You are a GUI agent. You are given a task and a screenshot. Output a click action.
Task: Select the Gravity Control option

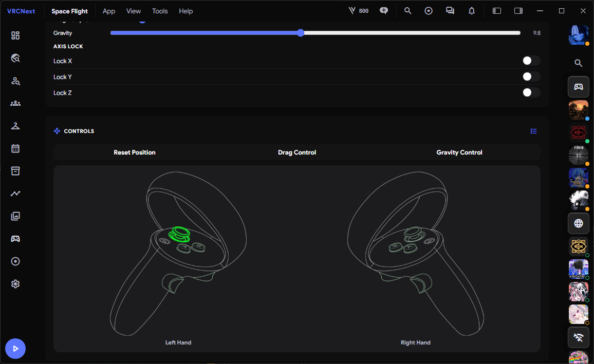pos(459,152)
